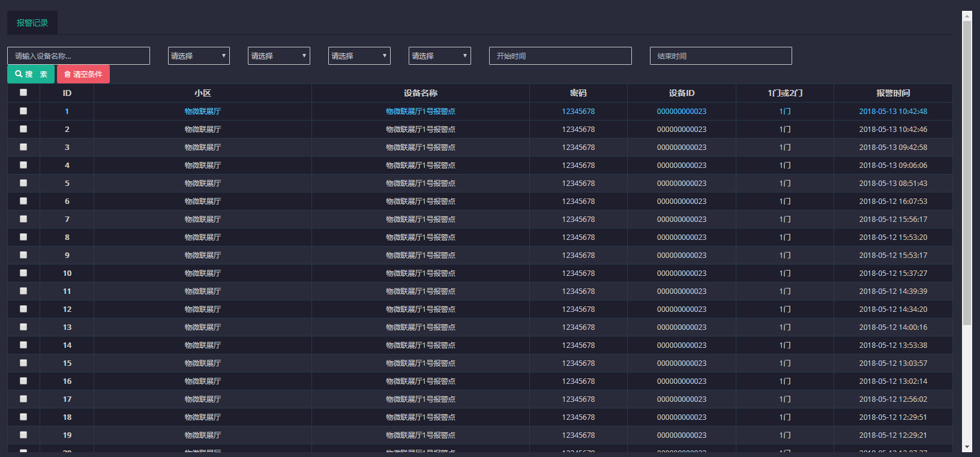Viewport: 980px width, 457px height.
Task: Tick the checkbox for record ID 12
Action: point(23,309)
